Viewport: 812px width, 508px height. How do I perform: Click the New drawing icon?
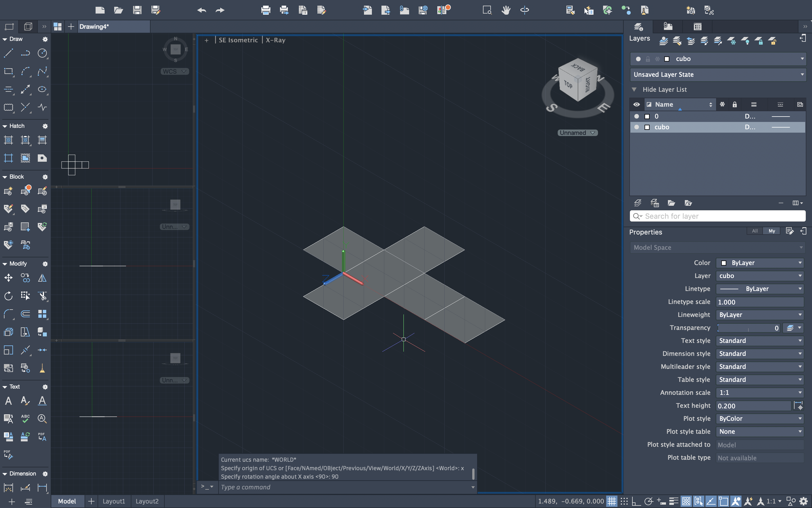(100, 10)
